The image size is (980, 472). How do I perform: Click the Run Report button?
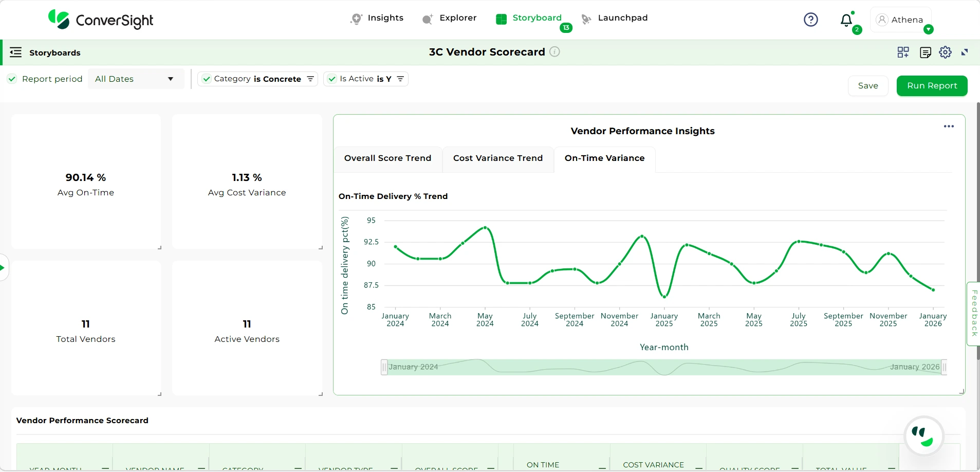click(x=931, y=85)
